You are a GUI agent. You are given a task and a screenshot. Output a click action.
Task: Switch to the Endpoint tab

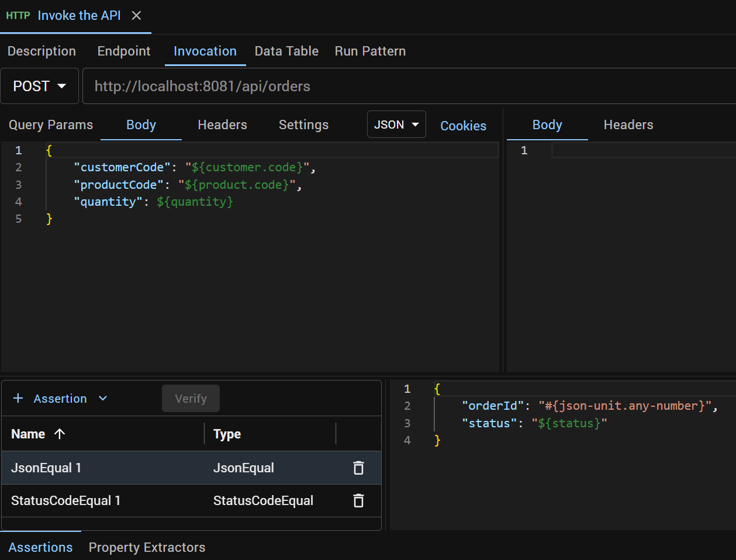[124, 51]
